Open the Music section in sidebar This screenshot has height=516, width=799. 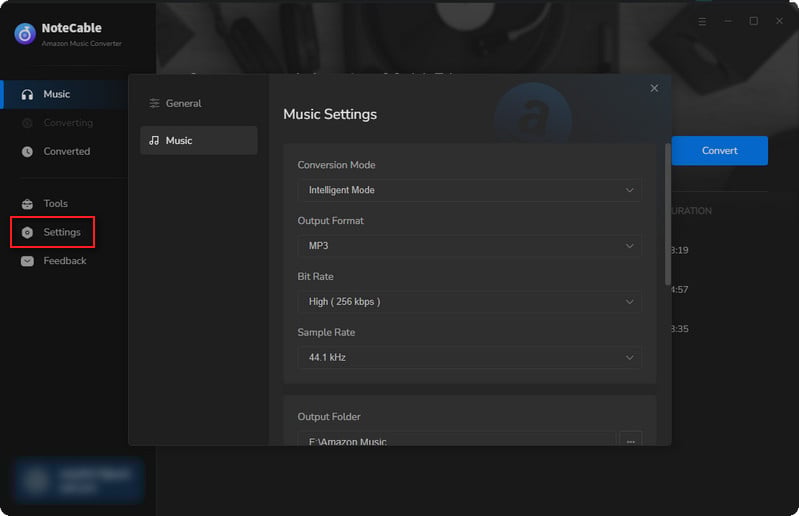click(x=64, y=94)
